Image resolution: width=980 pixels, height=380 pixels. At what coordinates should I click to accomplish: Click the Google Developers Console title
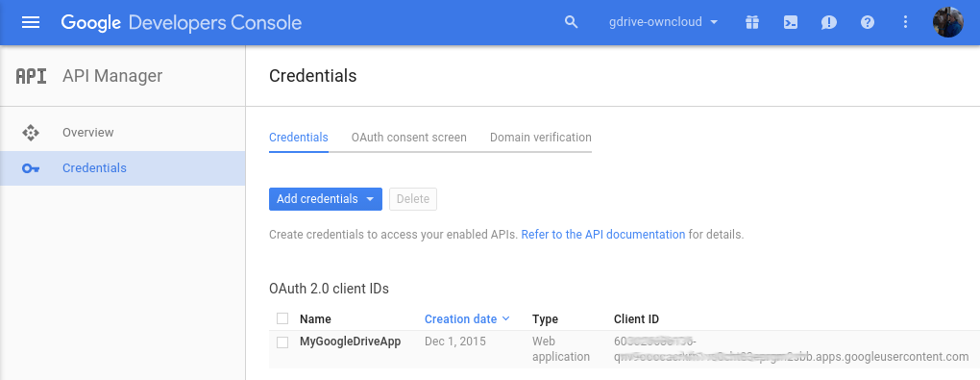182,23
